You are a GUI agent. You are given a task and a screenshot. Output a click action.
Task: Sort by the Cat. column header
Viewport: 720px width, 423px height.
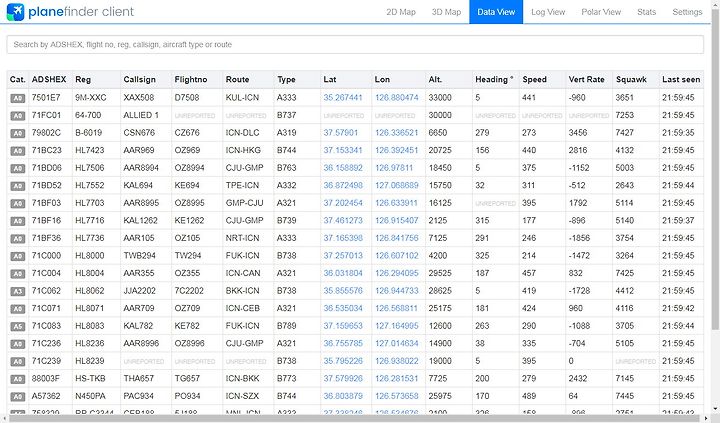coord(17,79)
